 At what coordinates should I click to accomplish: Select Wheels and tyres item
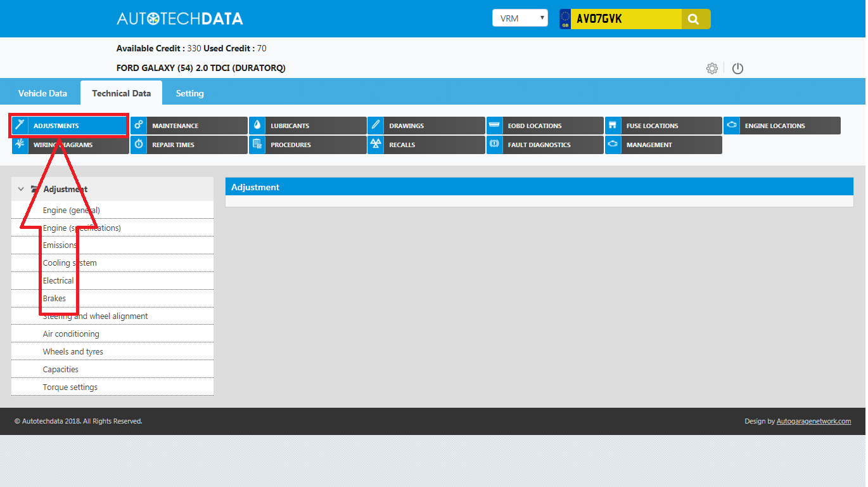[112, 352]
